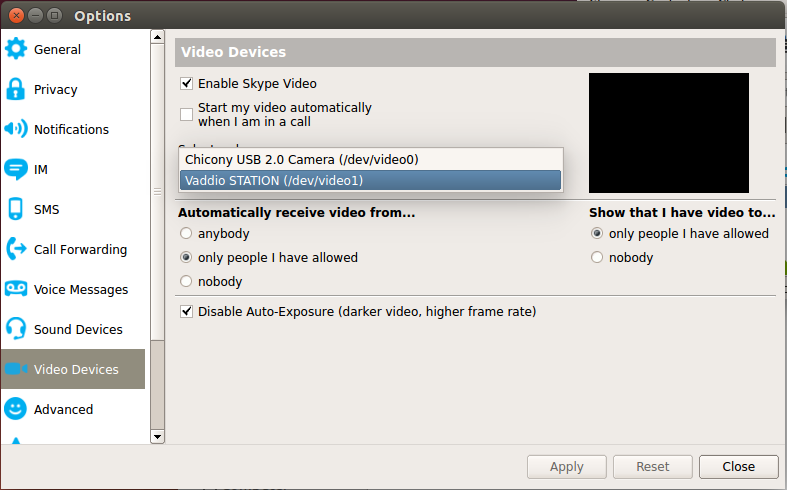Pick Vaddio STATION /dev/video1 option
This screenshot has width=787, height=490.
pyautogui.click(x=370, y=180)
